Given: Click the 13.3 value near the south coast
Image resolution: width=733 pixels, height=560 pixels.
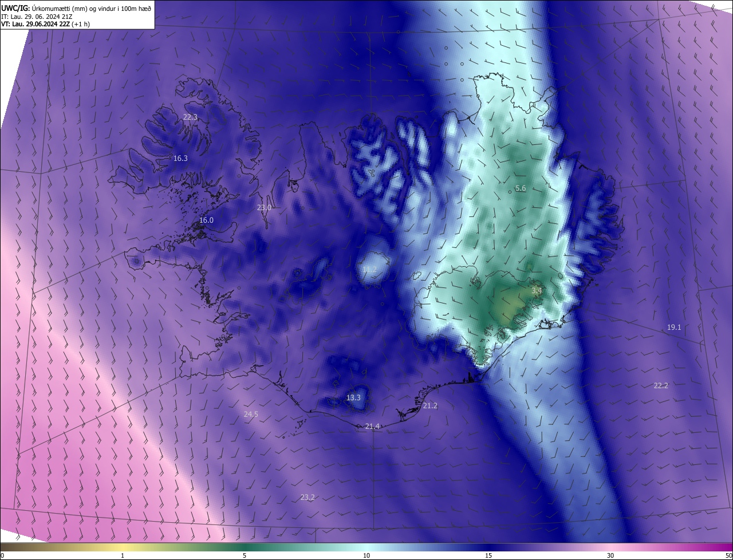Looking at the screenshot, I should [x=354, y=397].
